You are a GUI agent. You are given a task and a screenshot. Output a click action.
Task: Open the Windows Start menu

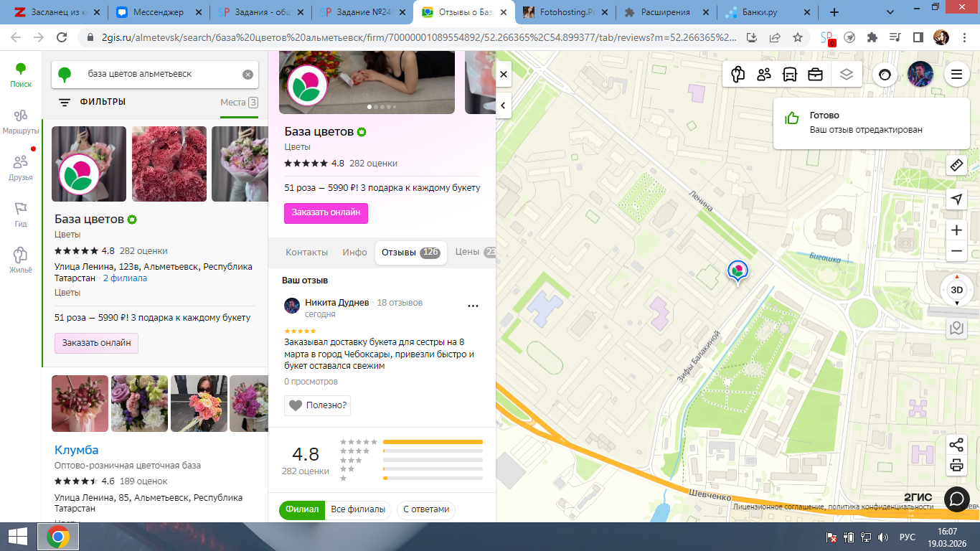tap(17, 537)
